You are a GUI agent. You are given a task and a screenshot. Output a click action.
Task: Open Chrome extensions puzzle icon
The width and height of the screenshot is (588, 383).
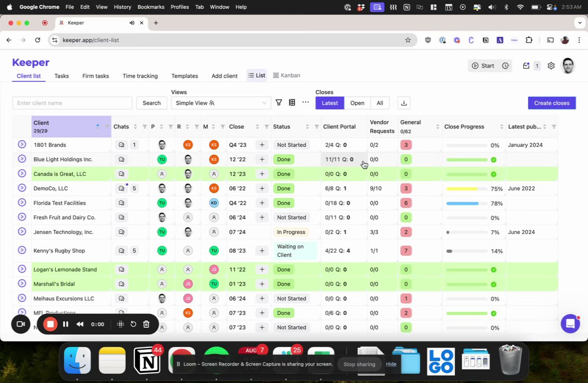pos(529,40)
